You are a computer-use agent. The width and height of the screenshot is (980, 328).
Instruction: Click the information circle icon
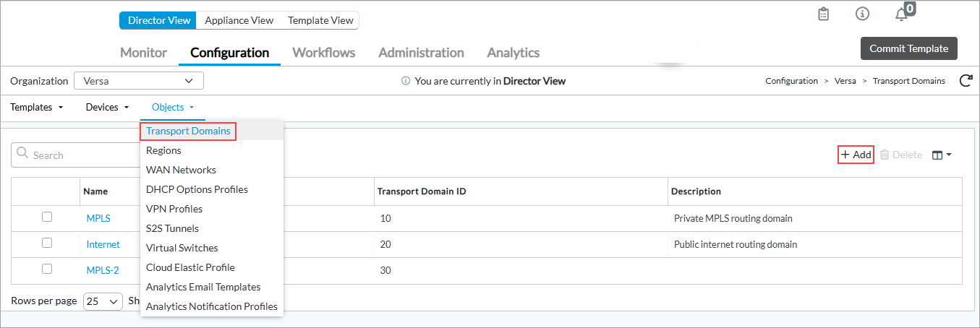click(x=862, y=14)
